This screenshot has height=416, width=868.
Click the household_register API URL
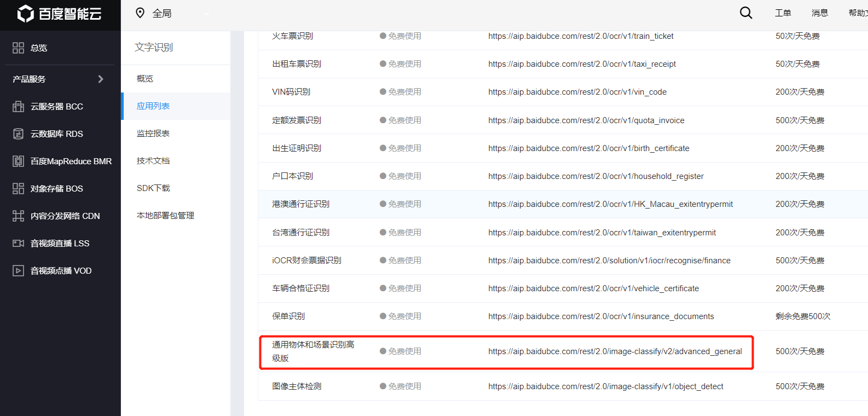tap(596, 176)
